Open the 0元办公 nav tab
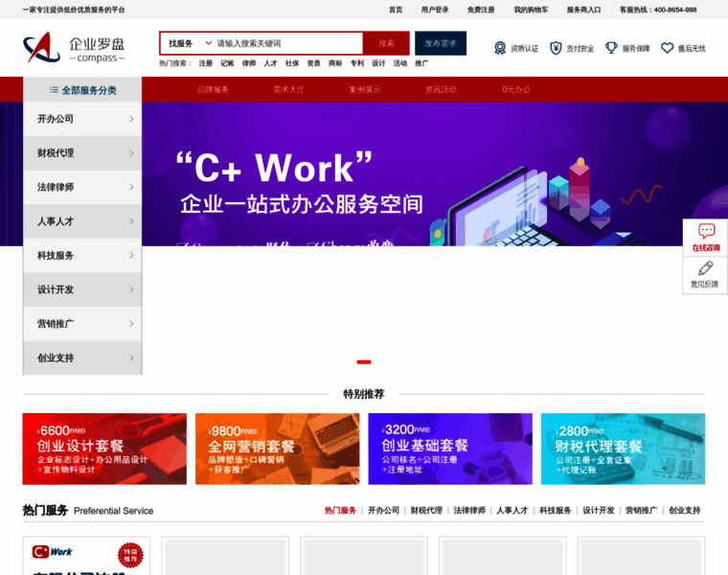The height and width of the screenshot is (575, 728). pos(515,90)
